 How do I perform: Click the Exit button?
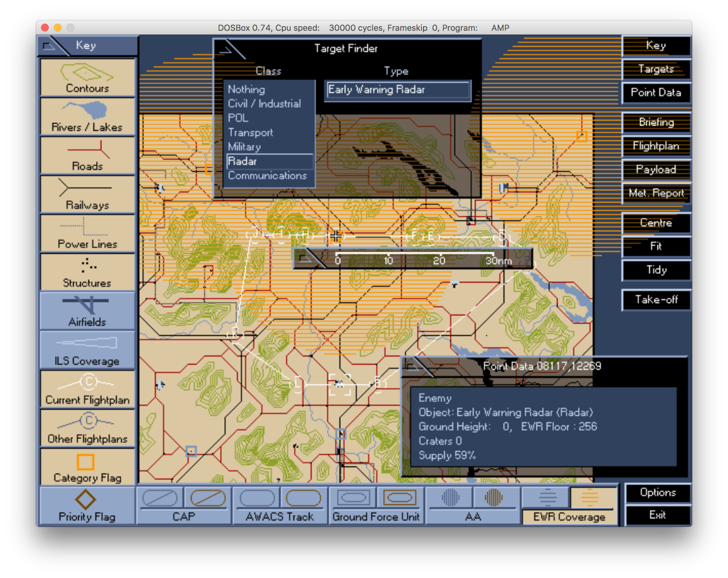658,515
